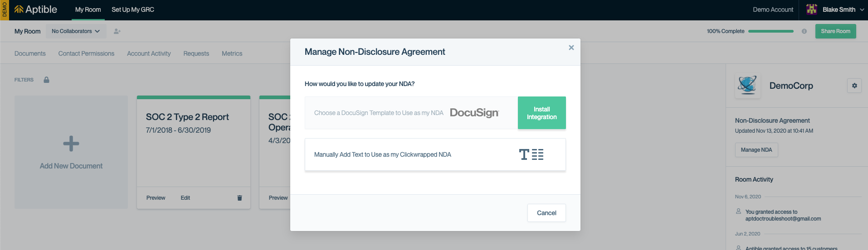Click the Aptible logo in header
Viewport: 868px width, 250px height.
tap(35, 10)
